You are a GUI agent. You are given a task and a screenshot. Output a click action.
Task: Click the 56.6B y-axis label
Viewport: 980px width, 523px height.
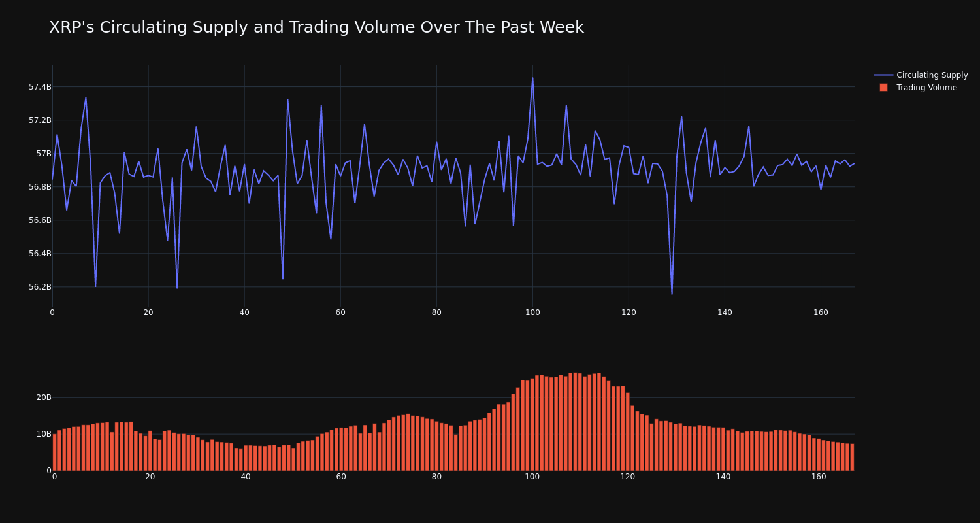coord(40,220)
